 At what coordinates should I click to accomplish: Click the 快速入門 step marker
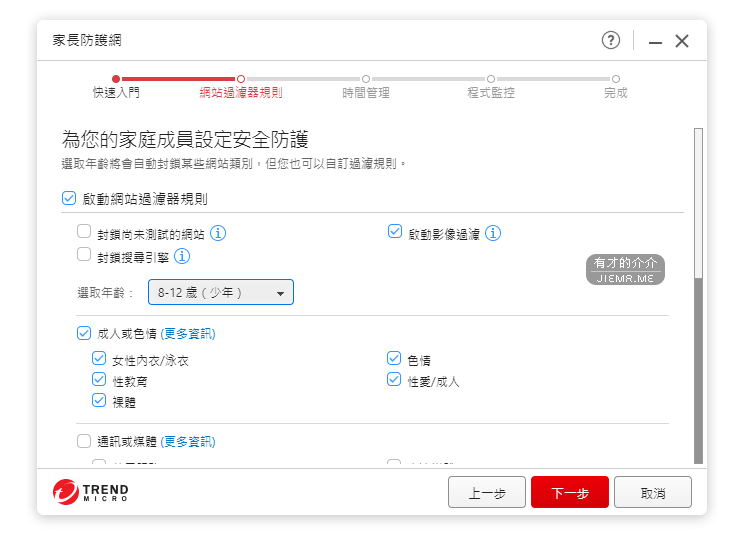tap(116, 78)
